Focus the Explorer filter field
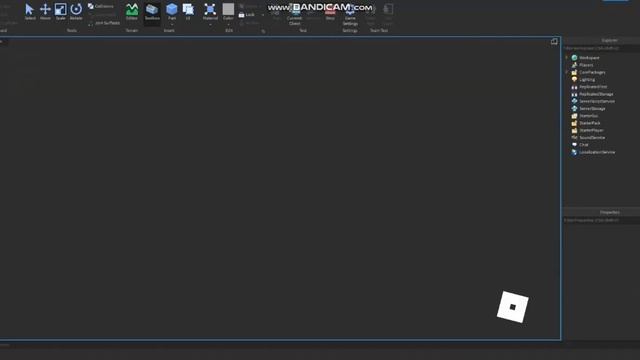This screenshot has width=640, height=360. pos(601,48)
